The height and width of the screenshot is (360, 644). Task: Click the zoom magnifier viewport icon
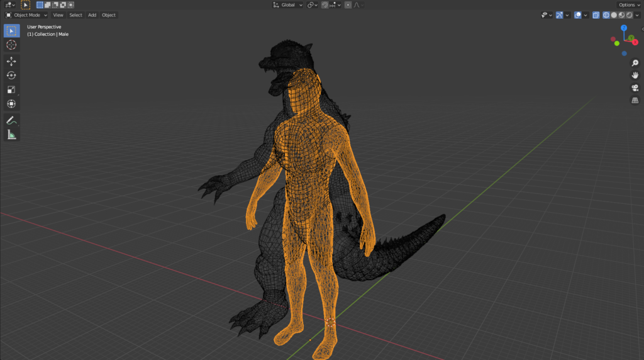[635, 63]
